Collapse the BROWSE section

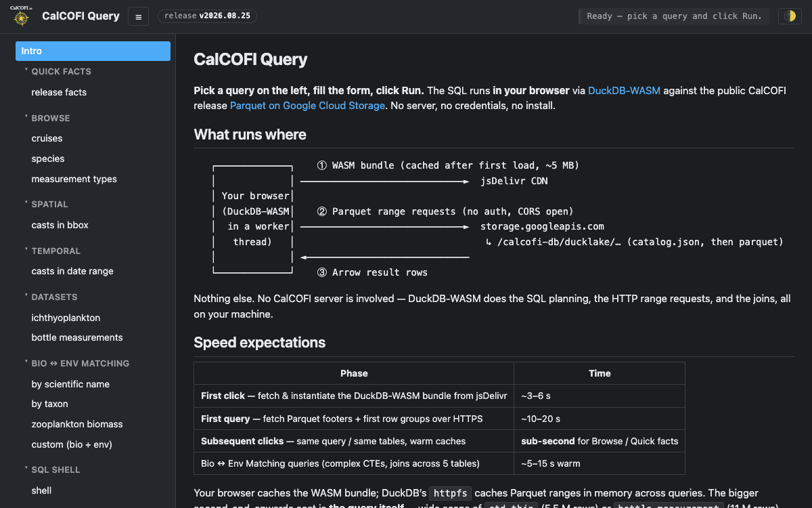pyautogui.click(x=51, y=118)
